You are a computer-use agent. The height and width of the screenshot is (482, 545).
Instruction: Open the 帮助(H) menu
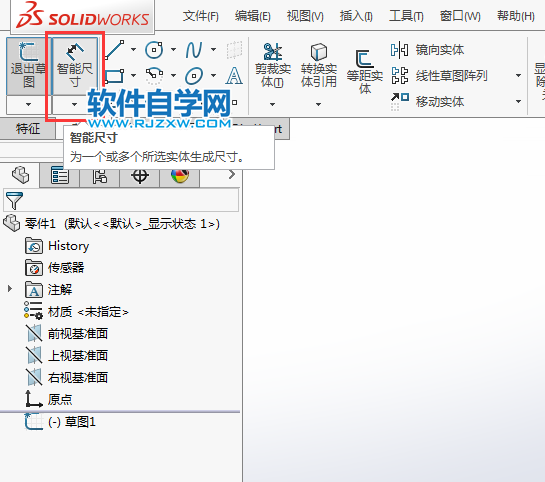pos(515,16)
